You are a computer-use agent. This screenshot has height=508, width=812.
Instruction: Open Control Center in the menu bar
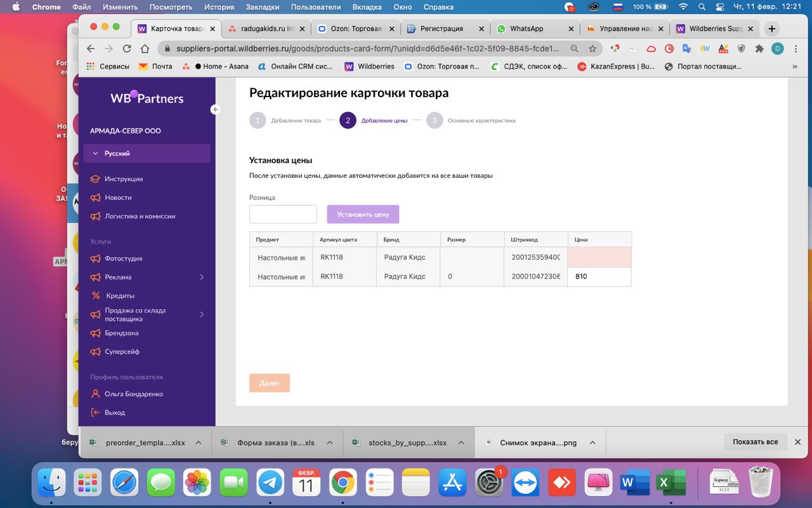click(x=720, y=7)
